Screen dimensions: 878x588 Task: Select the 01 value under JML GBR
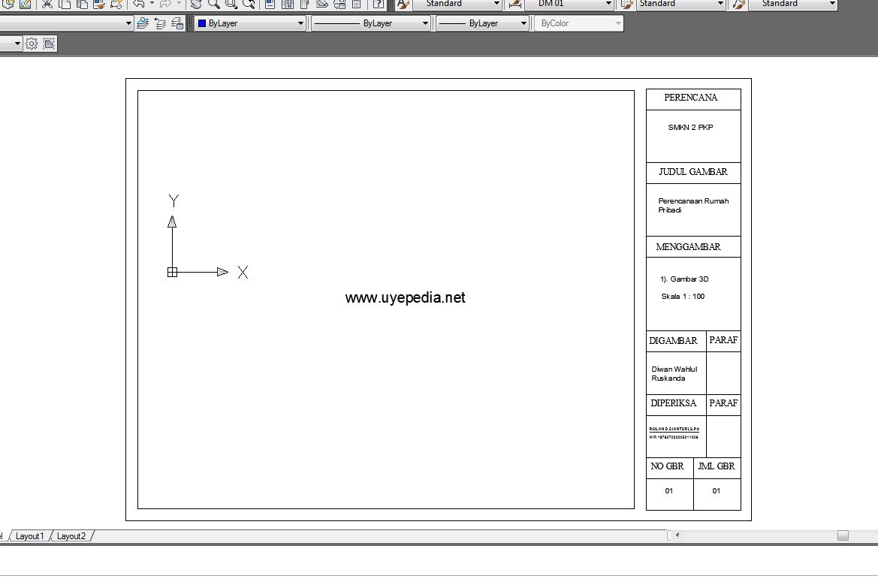[717, 491]
